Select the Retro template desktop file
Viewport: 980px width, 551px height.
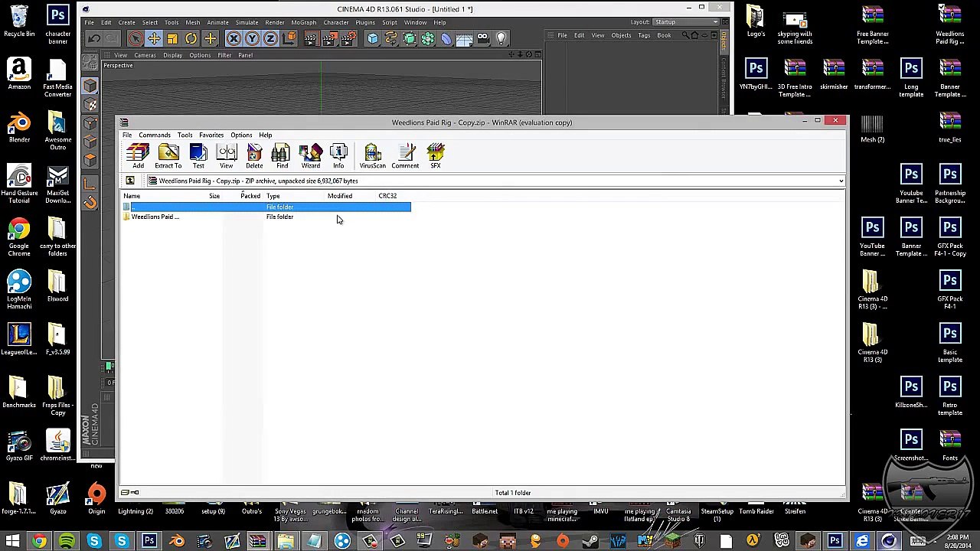click(950, 396)
